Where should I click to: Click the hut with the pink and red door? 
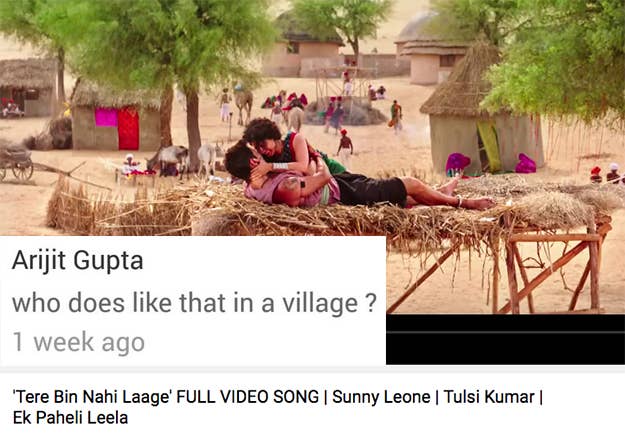(x=117, y=118)
